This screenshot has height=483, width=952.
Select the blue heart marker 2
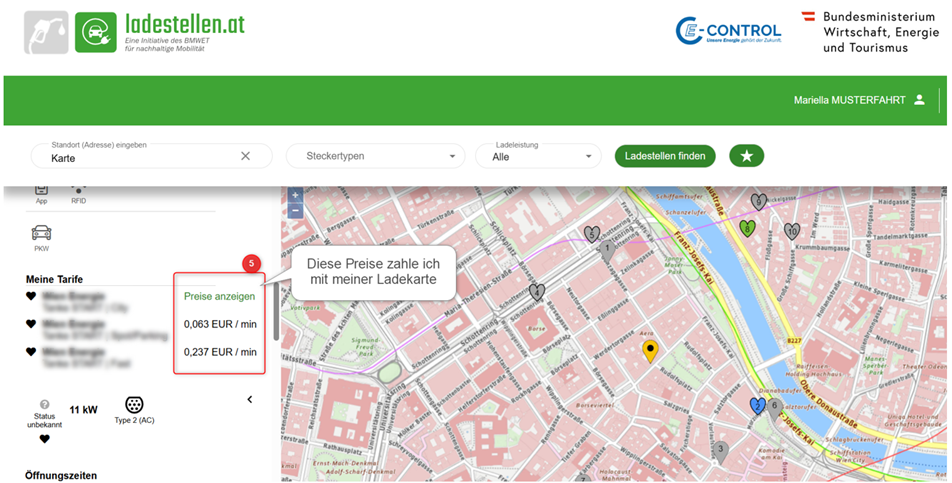click(757, 405)
